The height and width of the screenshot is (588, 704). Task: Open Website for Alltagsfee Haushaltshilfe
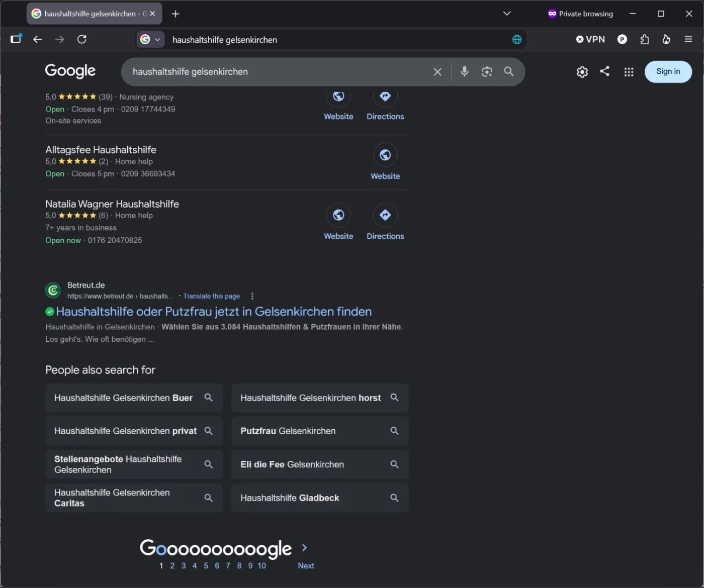(x=385, y=162)
